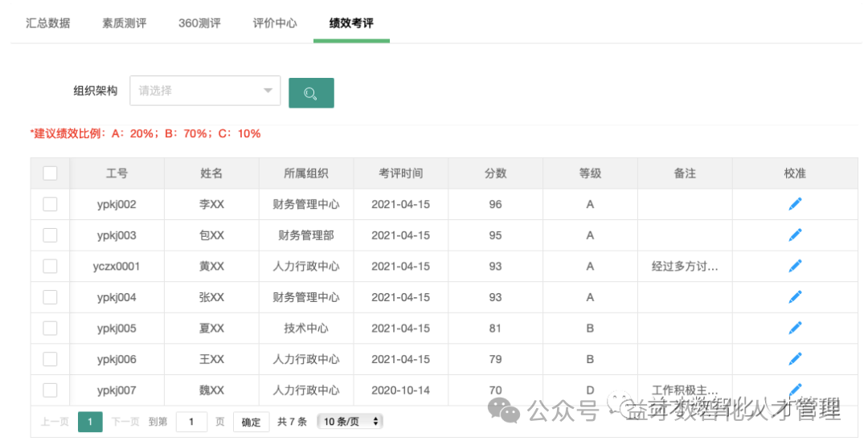Click the 备注 column header
868x445 pixels.
pos(685,174)
